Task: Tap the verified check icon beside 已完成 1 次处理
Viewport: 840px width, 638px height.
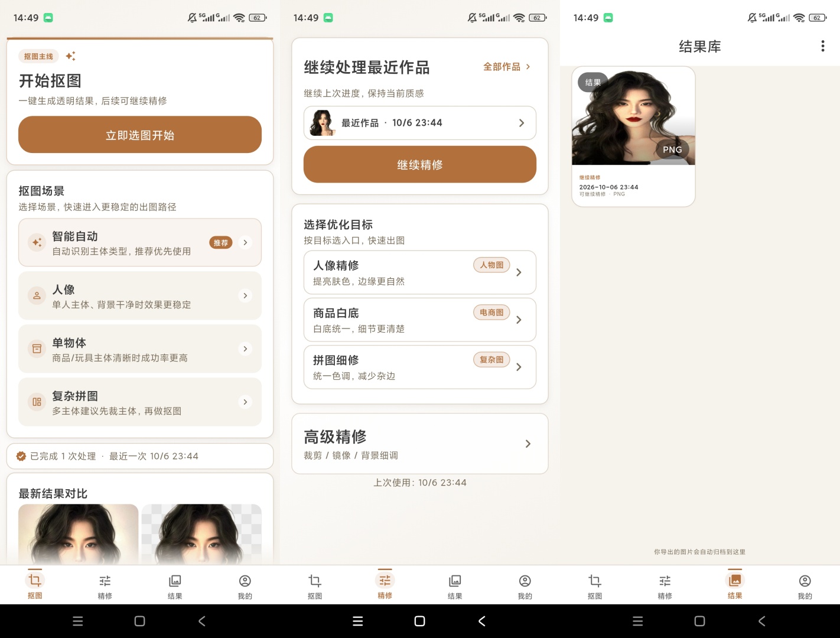Action: point(21,456)
